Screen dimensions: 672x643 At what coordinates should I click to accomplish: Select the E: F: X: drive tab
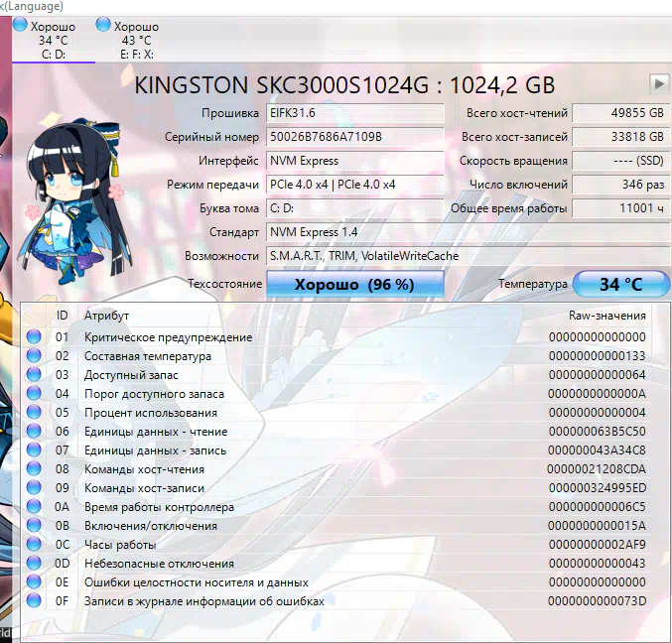137,40
